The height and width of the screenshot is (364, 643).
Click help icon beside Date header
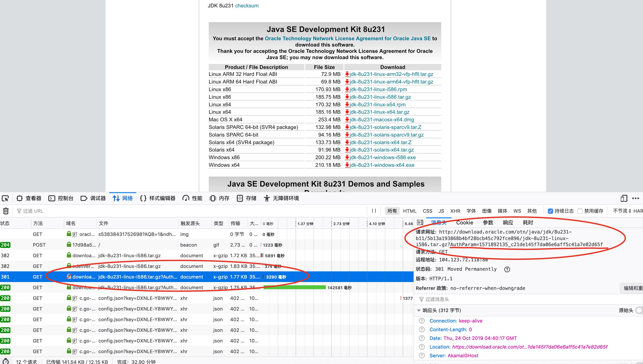coord(422,338)
